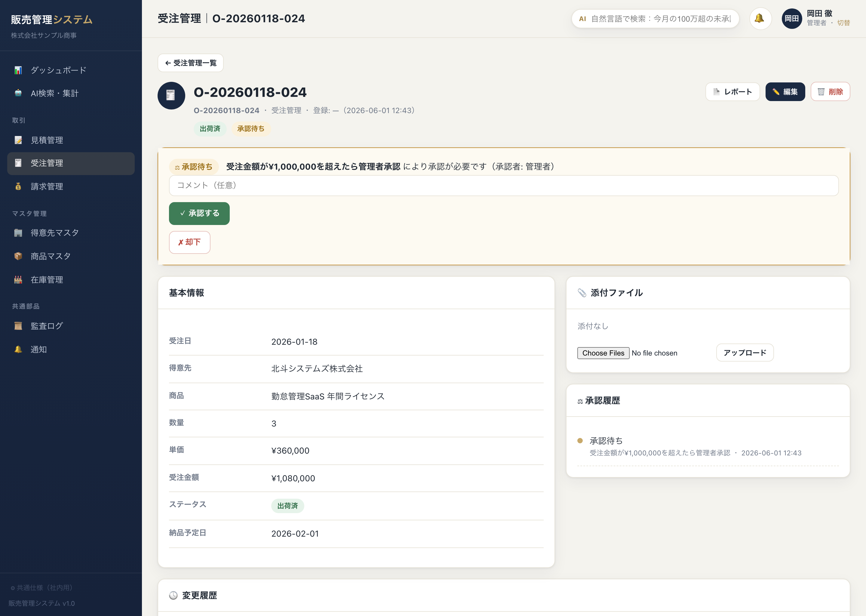
Task: Click the 得意先マスタ building icon
Action: (x=18, y=233)
